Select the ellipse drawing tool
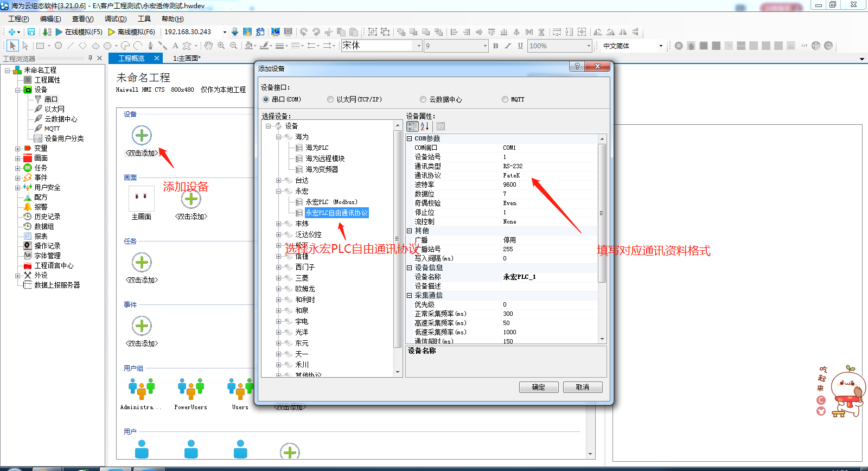The image size is (868, 471). click(58, 46)
